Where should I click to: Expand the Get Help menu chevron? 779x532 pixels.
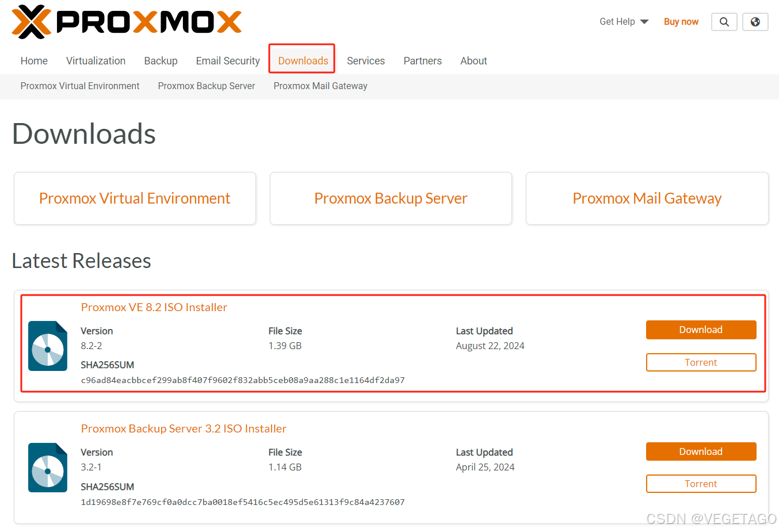click(645, 21)
